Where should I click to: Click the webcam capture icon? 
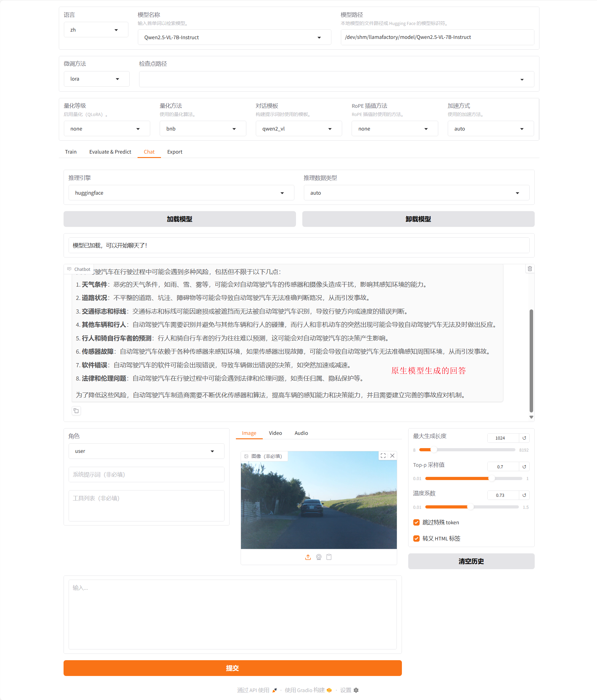coord(318,557)
